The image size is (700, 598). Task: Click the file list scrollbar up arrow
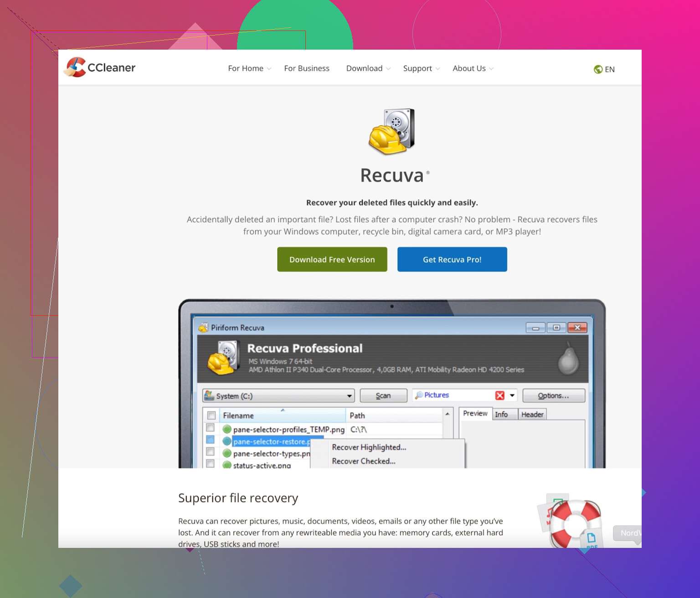tap(448, 414)
